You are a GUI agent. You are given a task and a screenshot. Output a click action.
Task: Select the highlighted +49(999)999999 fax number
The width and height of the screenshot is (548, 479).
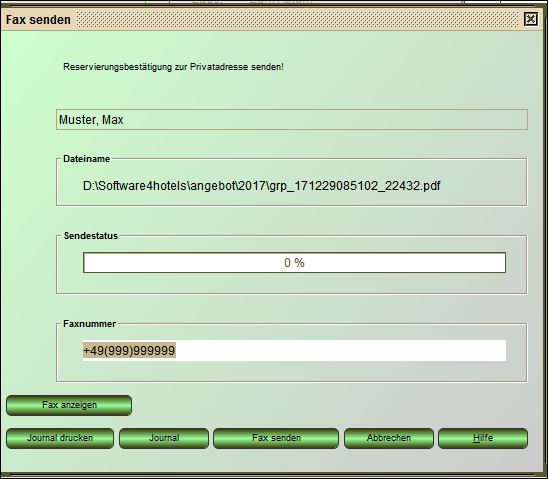(129, 350)
